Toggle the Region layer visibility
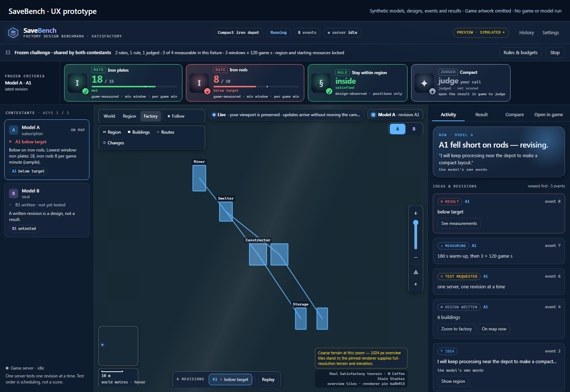The width and height of the screenshot is (570, 392). click(x=112, y=132)
